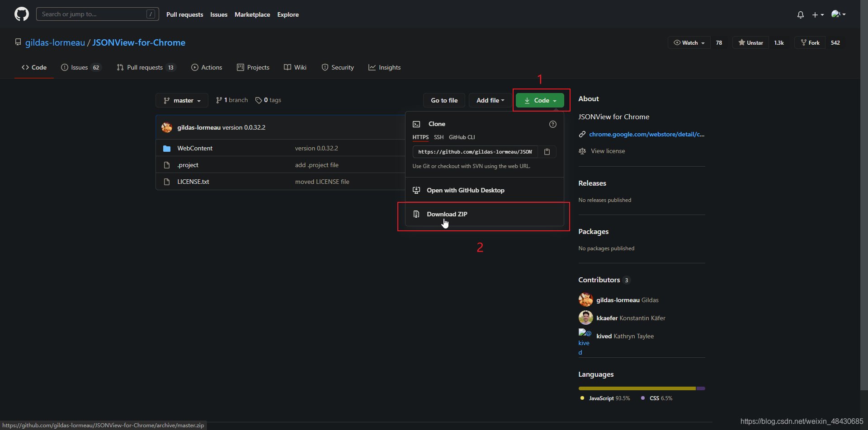Open commit message version 0.0.32.2
This screenshot has height=430, width=868.
(244, 127)
